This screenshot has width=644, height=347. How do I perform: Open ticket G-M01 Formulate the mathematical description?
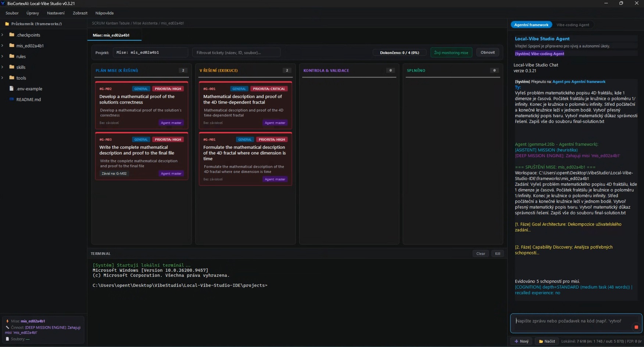coord(246,159)
